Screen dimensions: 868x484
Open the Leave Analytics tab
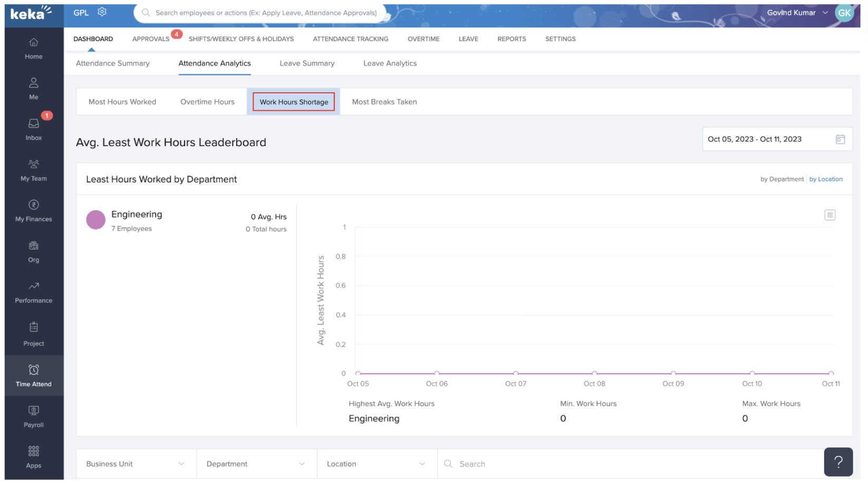pyautogui.click(x=390, y=63)
